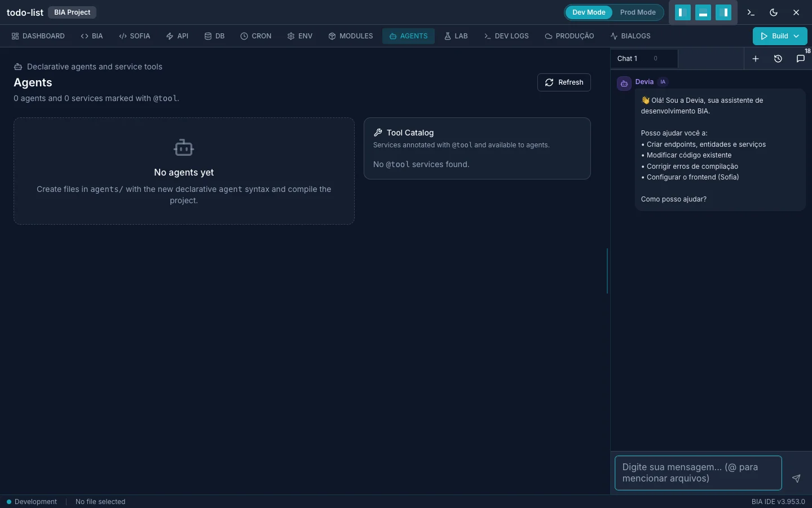
Task: Open the terminal prompt icon
Action: (751, 12)
